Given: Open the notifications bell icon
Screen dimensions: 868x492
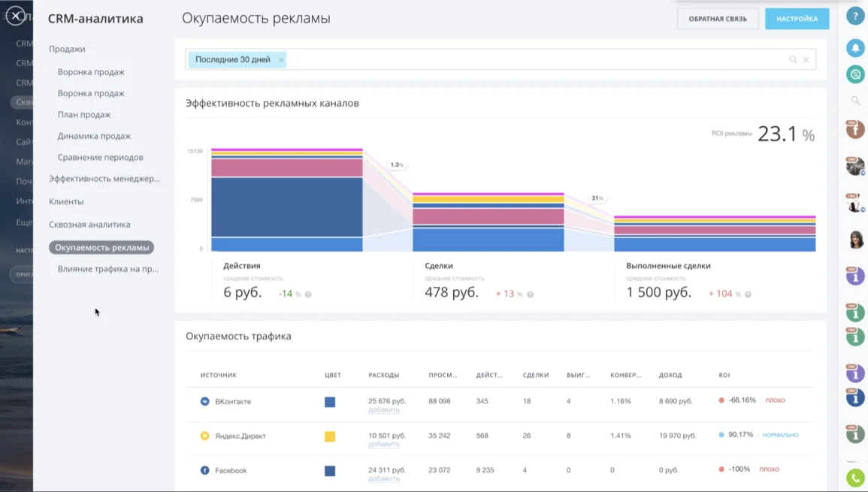Looking at the screenshot, I should [855, 48].
